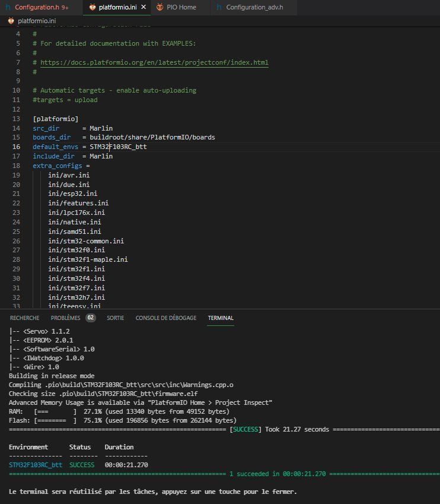This screenshot has width=440, height=504.
Task: Close the platformio.ini editor tab
Action: (144, 7)
